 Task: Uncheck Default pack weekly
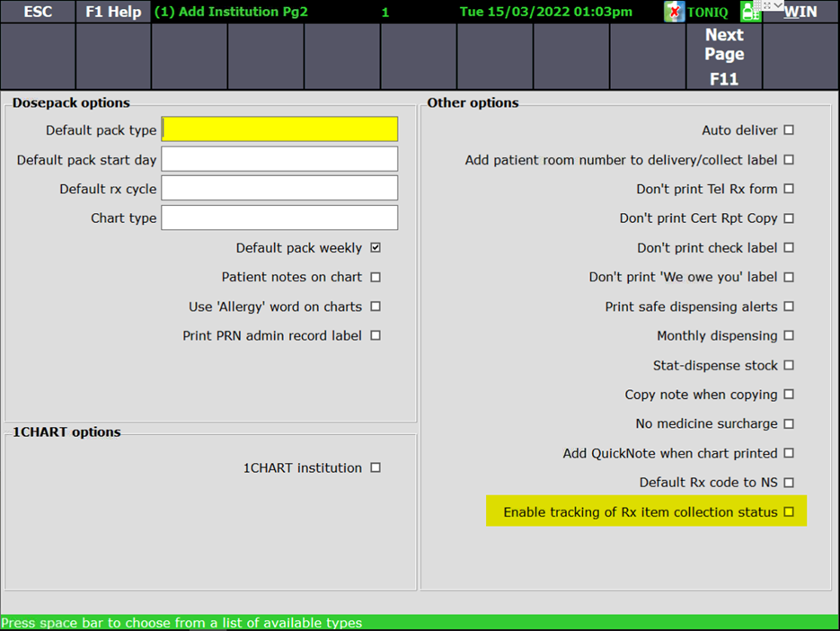(375, 247)
